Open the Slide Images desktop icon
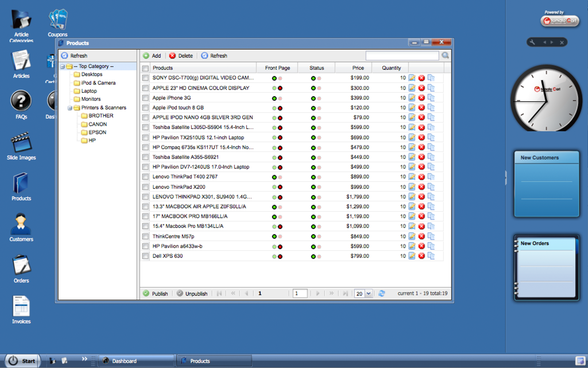 (21, 144)
